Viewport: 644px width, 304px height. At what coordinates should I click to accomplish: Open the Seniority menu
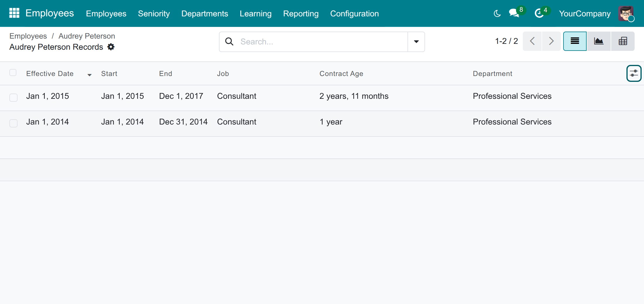(154, 13)
